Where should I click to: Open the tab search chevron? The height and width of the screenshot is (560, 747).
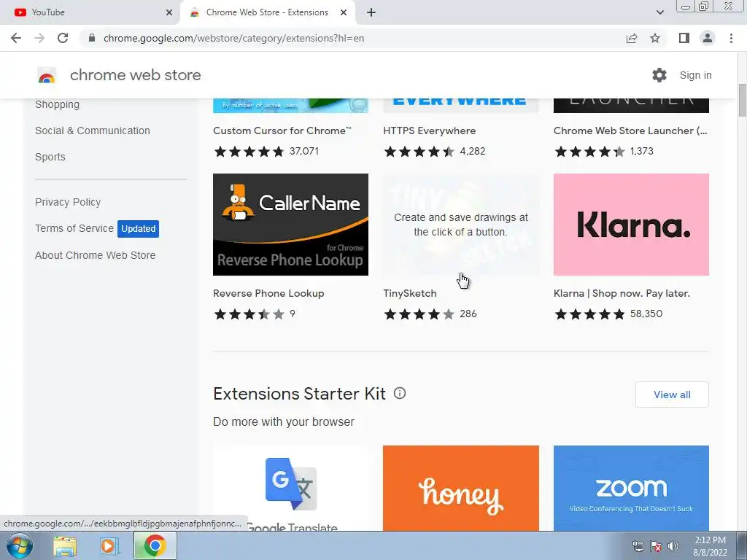pos(659,12)
